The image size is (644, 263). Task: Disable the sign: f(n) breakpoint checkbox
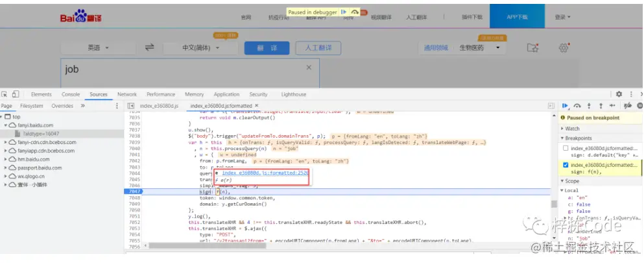tap(566, 165)
